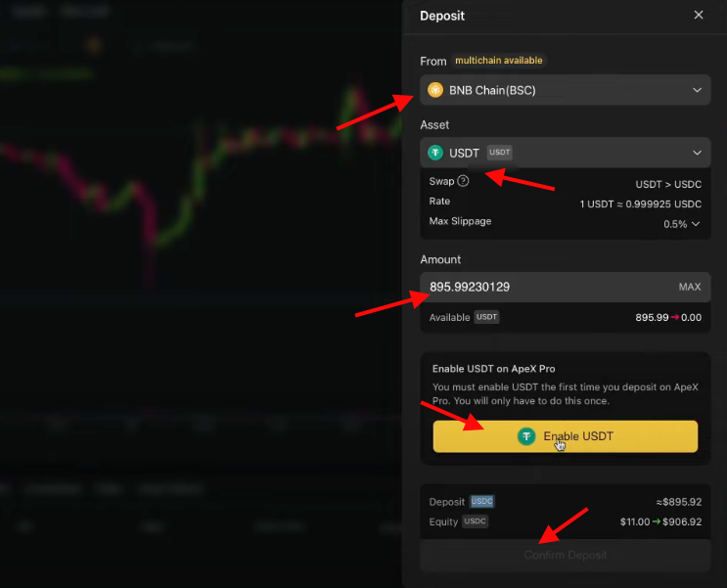Click the 'Enable USDT on ApeX Pro' heading
This screenshot has height=588, width=727.
[x=493, y=369]
